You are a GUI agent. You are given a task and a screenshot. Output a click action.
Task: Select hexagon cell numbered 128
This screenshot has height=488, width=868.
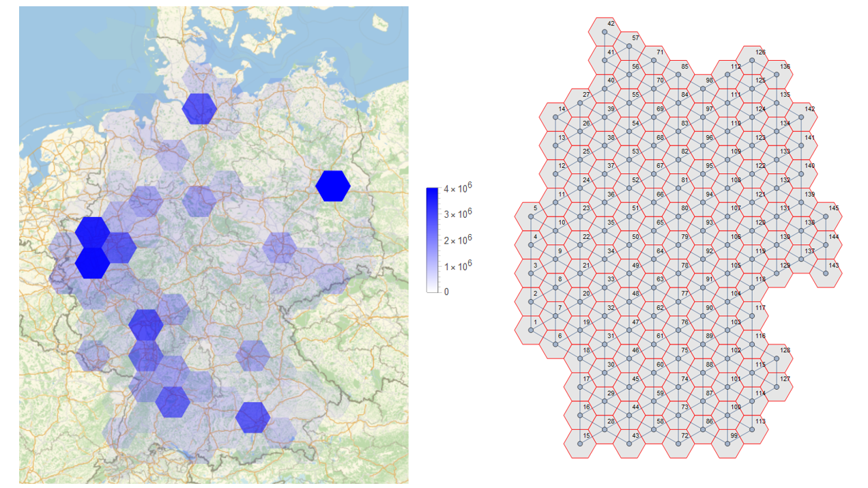pos(777,358)
